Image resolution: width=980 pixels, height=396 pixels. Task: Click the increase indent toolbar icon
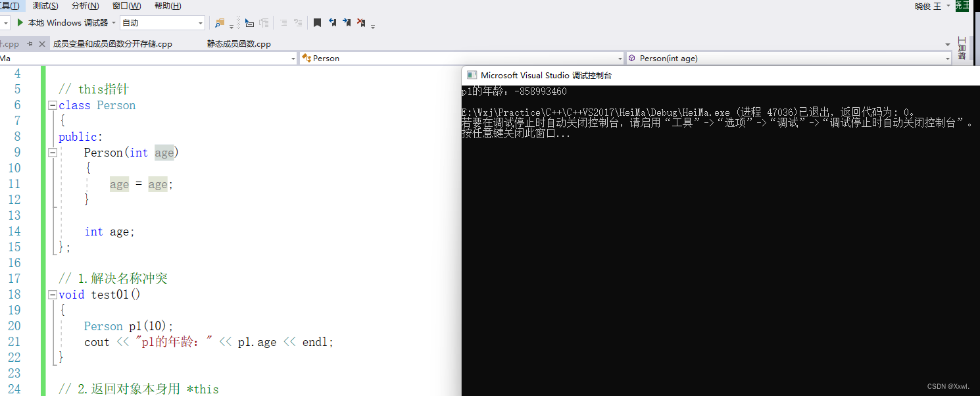pos(298,22)
